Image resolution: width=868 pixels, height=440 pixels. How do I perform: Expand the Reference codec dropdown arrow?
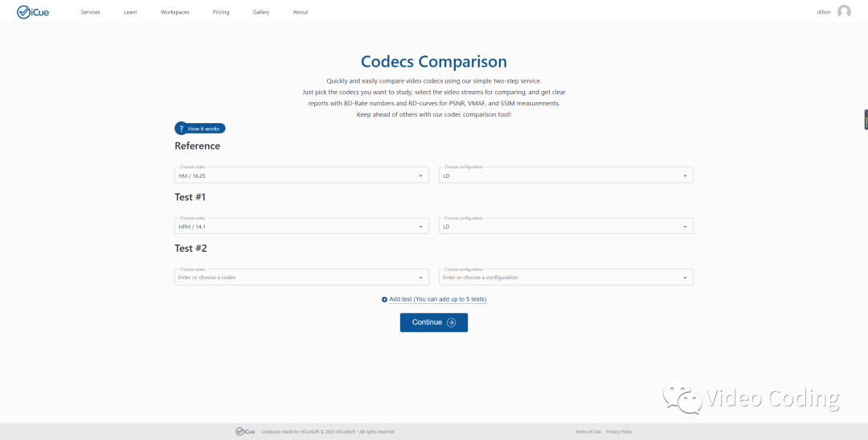click(420, 175)
